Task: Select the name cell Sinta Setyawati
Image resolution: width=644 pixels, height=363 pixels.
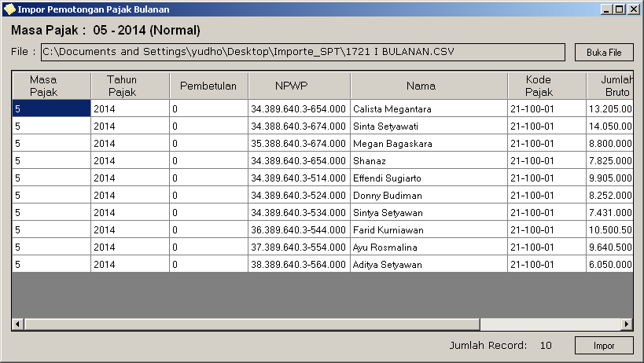Action: pos(429,126)
